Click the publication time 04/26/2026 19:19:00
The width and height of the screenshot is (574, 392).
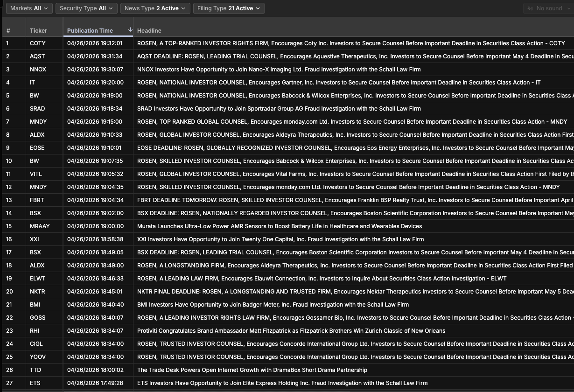tap(95, 96)
